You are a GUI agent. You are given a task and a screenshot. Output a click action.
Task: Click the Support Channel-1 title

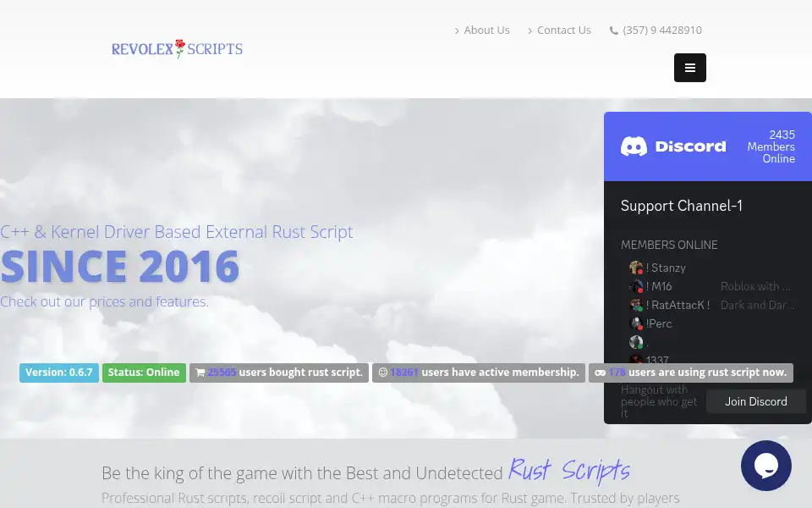(681, 206)
